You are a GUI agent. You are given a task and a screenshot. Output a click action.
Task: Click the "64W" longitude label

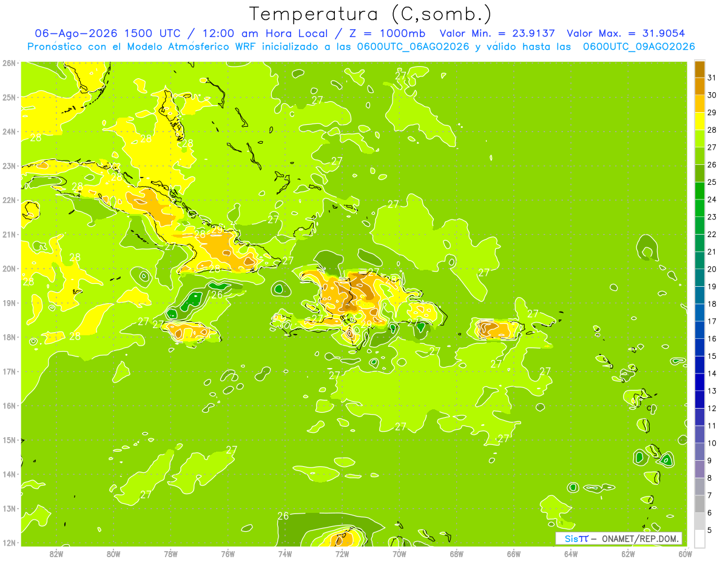[x=571, y=554]
